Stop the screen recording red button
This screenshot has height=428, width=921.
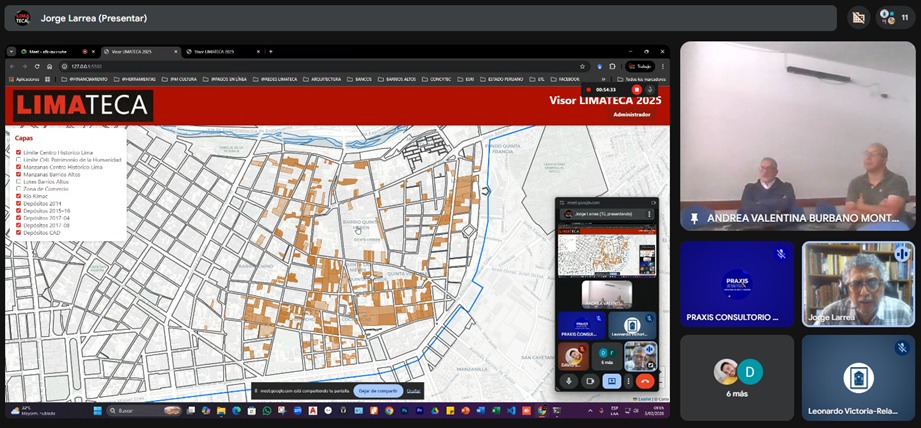[636, 90]
